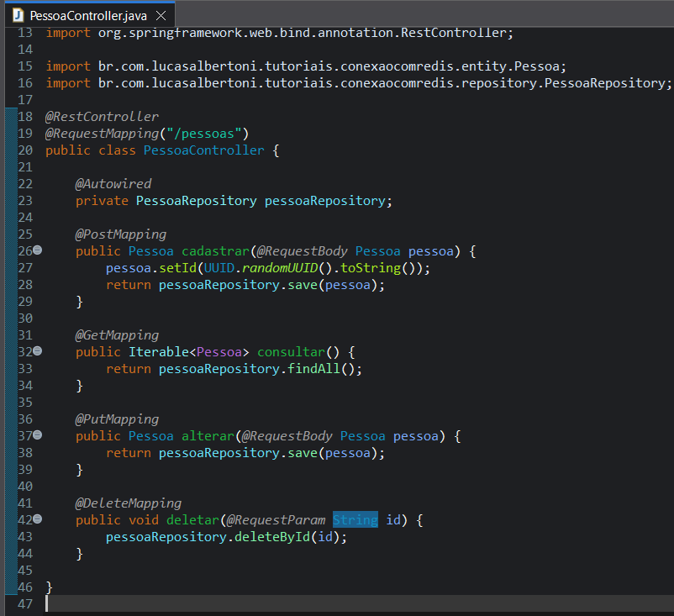Fold the alterar method at line 37
The image size is (674, 616).
click(37, 435)
